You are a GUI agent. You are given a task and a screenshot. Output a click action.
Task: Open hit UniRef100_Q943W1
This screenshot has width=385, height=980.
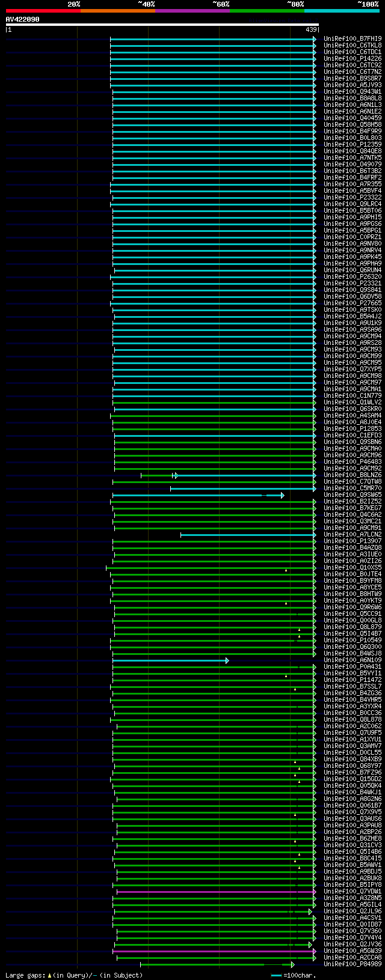[x=353, y=92]
